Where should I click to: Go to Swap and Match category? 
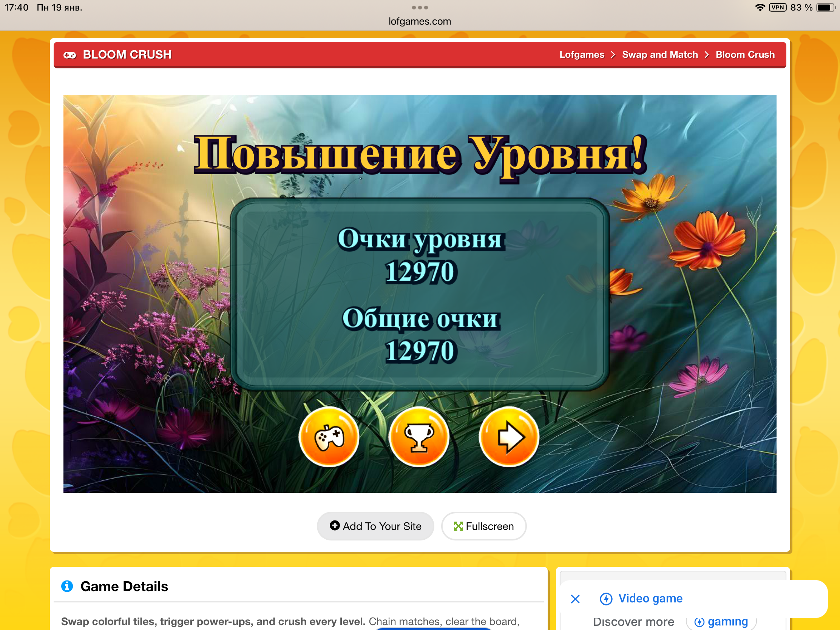click(x=659, y=55)
